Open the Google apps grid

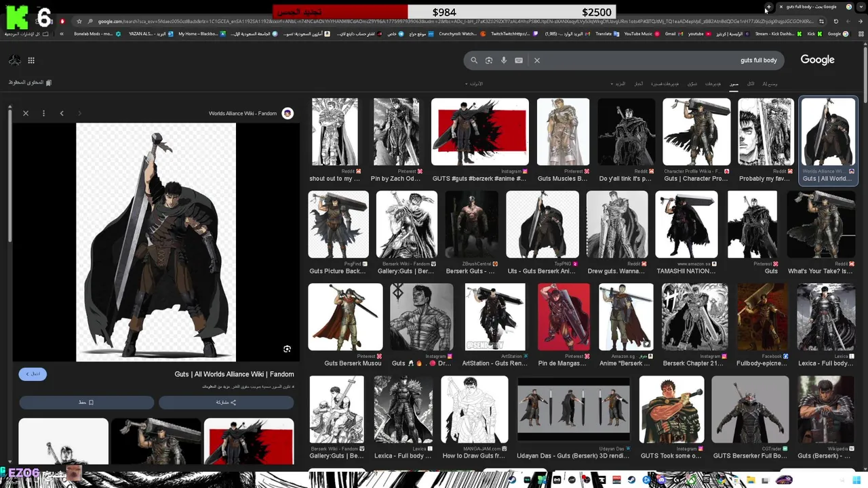click(31, 60)
